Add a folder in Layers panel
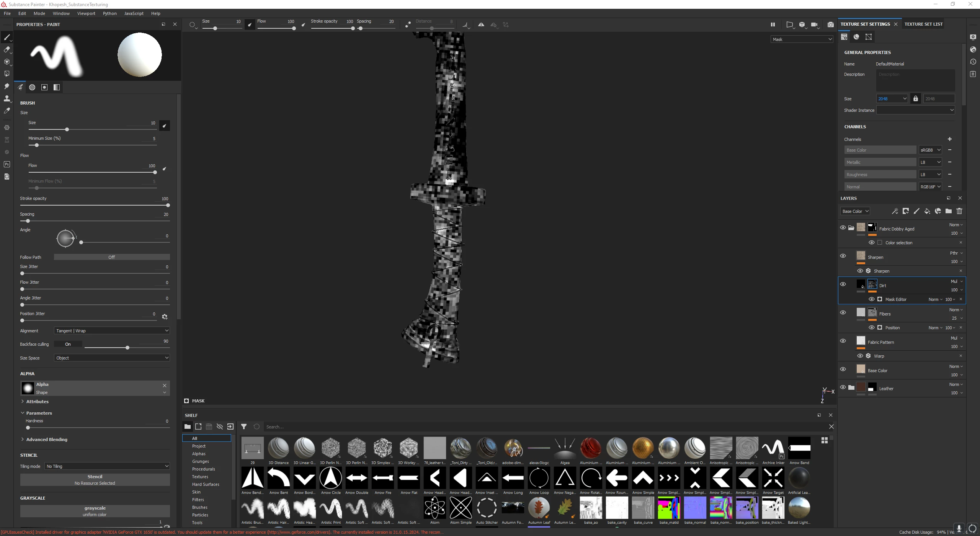Viewport: 980px width, 536px height. [x=948, y=211]
